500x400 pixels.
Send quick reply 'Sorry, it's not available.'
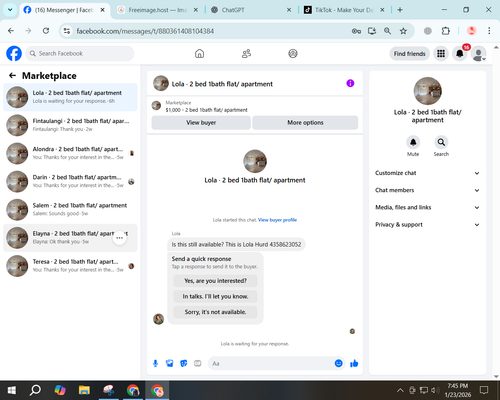(x=215, y=312)
